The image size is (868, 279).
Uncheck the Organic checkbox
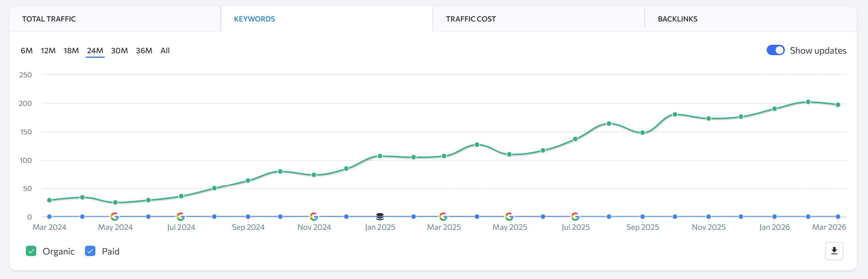click(x=31, y=251)
